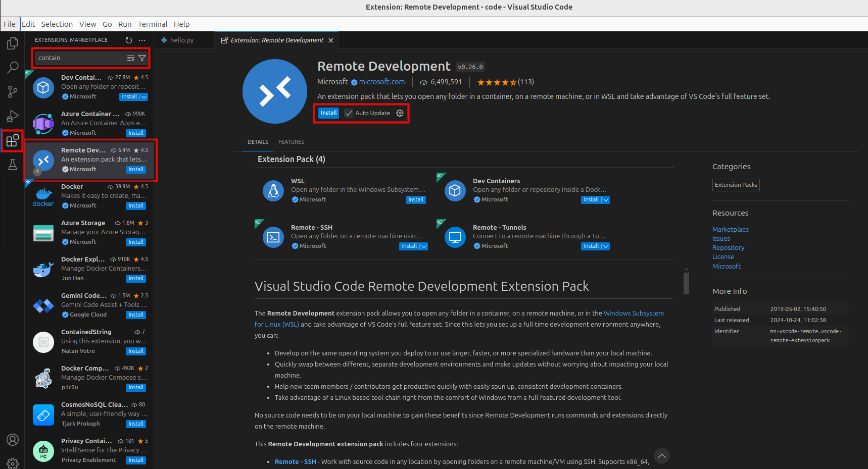Screen dimensions: 868x469
Task: Open the Testing flask icon
Action: [x=12, y=165]
